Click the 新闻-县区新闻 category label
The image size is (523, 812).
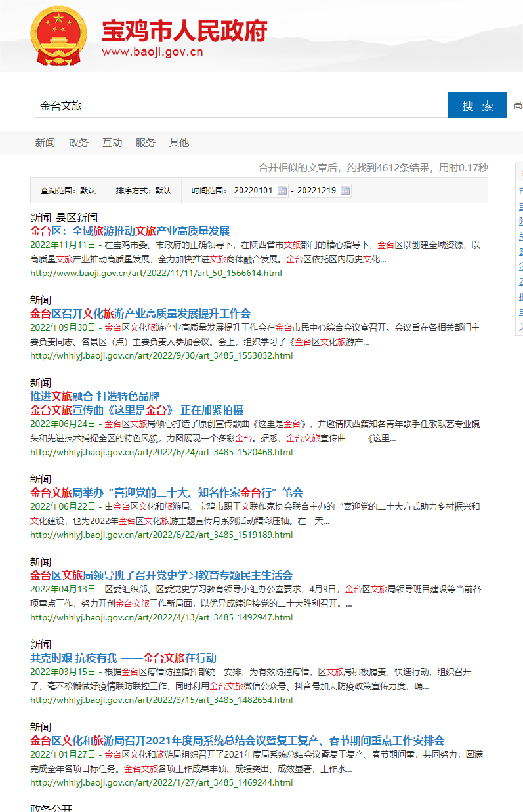(x=64, y=217)
